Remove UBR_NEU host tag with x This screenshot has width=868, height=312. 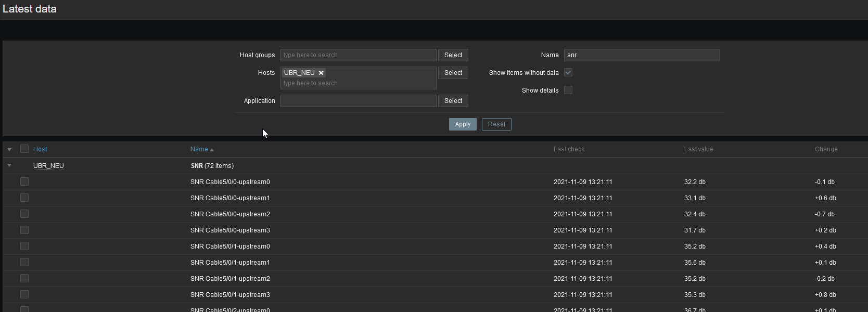[x=321, y=73]
